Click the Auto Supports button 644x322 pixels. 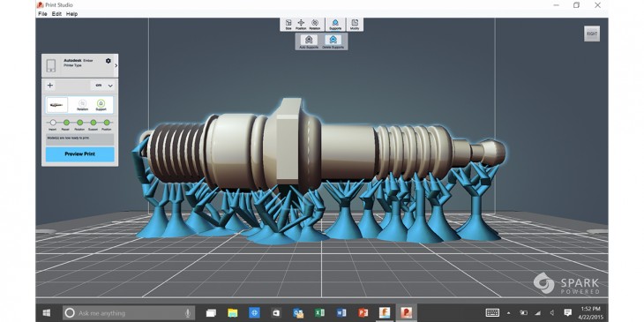coord(309,41)
